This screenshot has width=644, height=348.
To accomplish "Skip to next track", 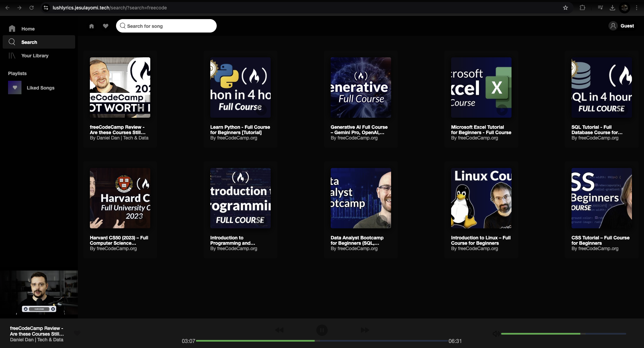I will pos(365,330).
